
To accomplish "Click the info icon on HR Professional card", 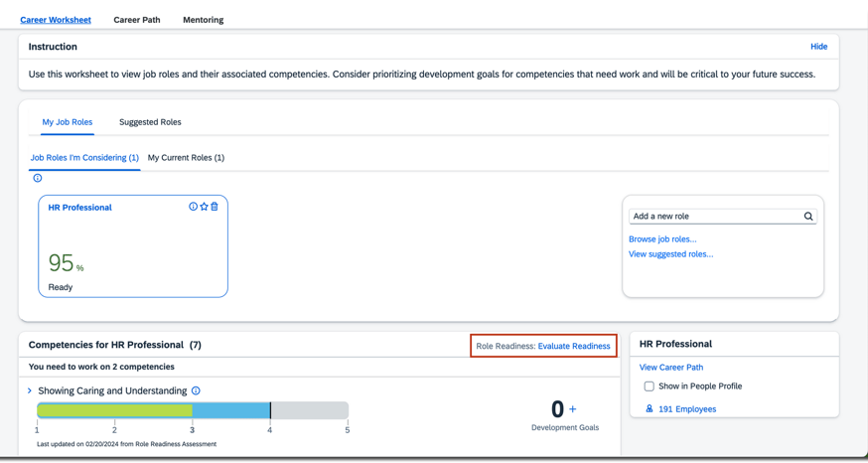I will [193, 207].
